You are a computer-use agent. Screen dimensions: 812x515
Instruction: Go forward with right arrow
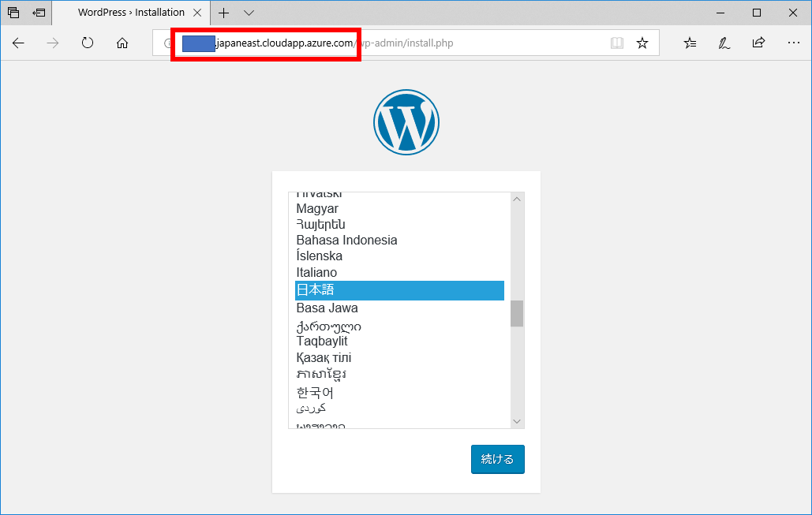53,43
